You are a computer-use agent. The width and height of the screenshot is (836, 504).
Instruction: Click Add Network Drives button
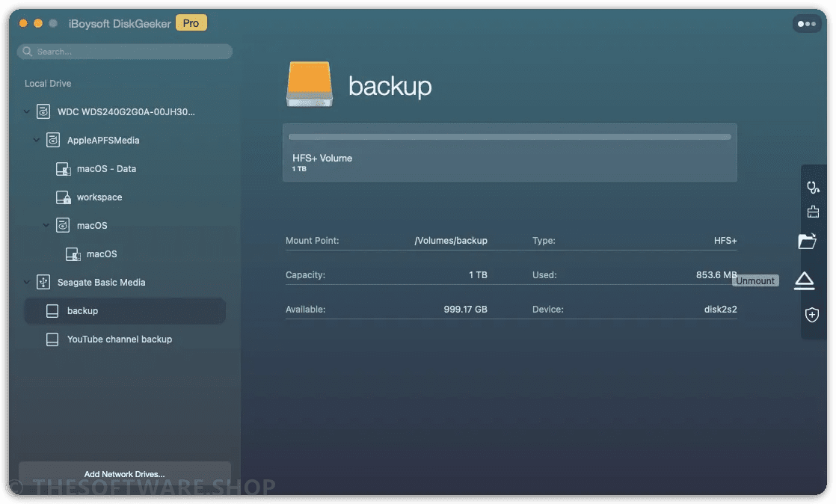(124, 473)
